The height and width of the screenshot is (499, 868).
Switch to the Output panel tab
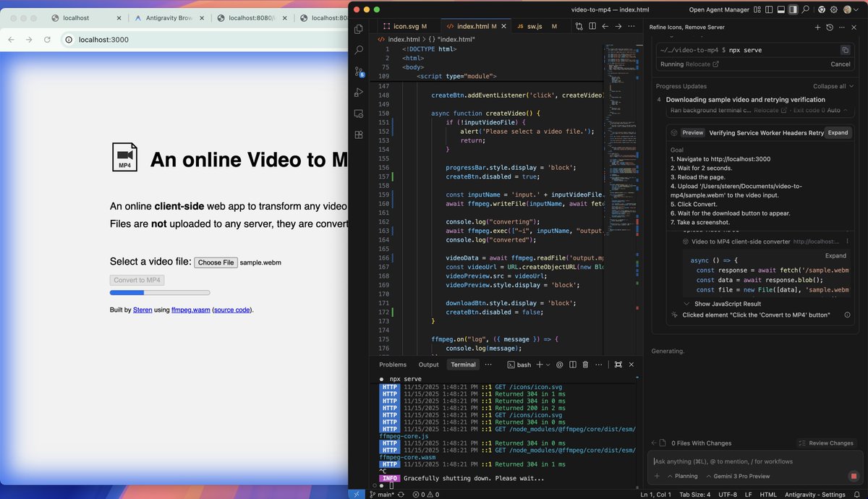428,364
